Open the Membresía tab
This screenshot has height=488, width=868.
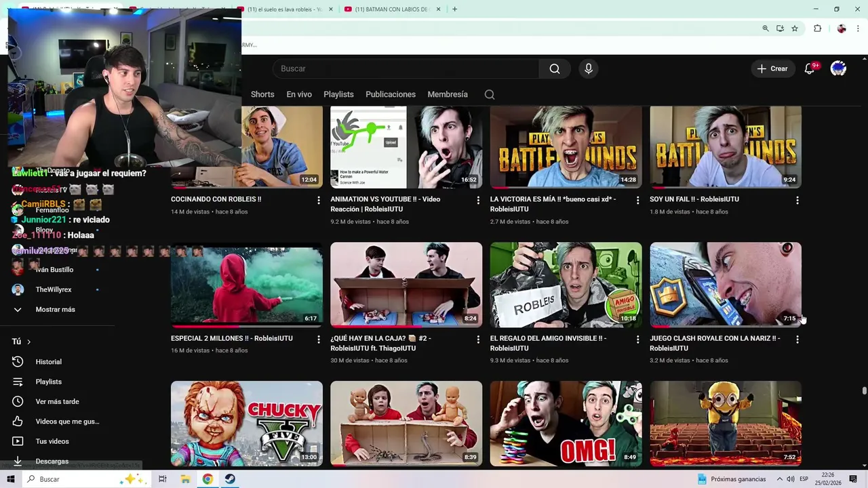coord(448,94)
